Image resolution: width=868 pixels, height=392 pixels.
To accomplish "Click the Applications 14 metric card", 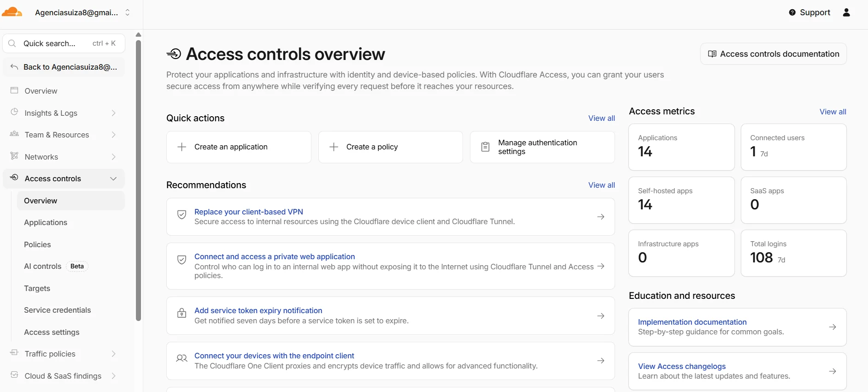I will pyautogui.click(x=681, y=147).
